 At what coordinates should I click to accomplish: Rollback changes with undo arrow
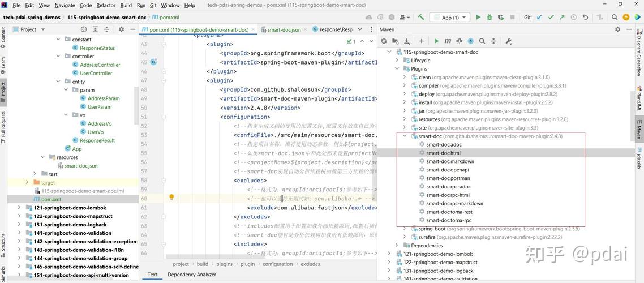click(585, 17)
